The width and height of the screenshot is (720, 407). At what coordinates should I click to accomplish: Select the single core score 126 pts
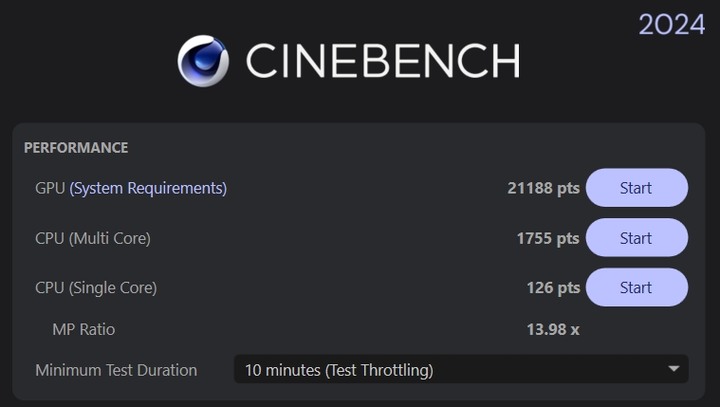tap(553, 288)
